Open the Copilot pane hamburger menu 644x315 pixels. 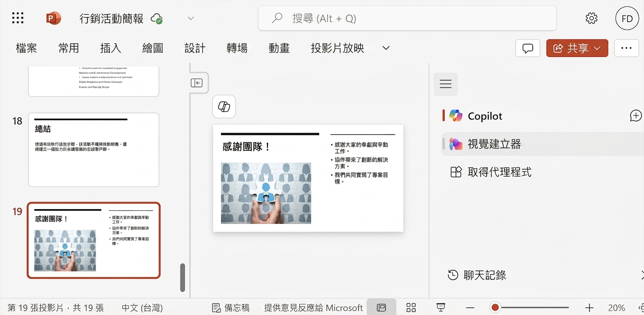[446, 84]
